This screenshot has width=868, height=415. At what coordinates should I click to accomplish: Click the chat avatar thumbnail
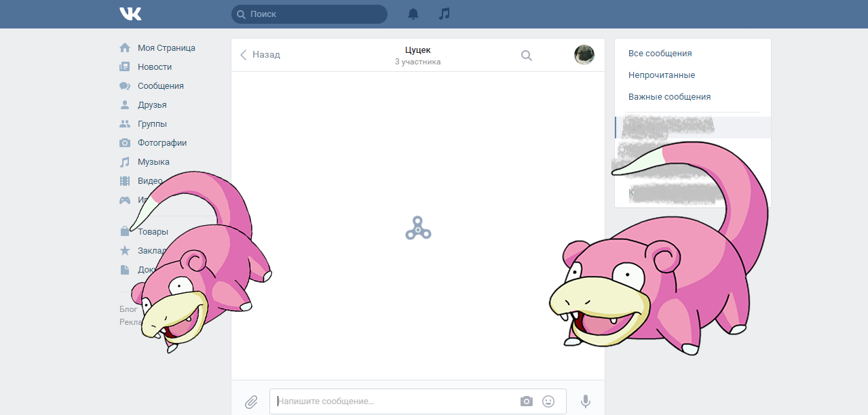tap(584, 55)
